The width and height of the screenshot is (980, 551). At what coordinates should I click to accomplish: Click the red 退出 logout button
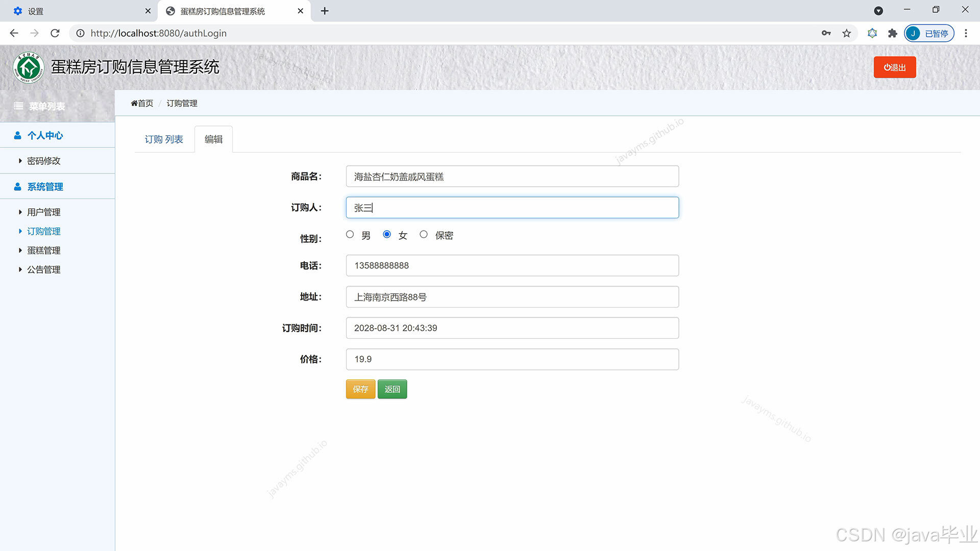click(895, 67)
